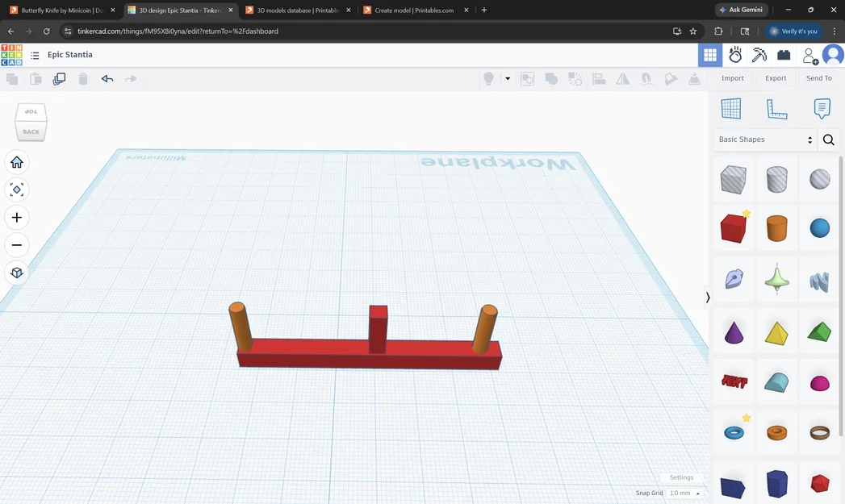Open the Snap Grid 1.0 mm dropdown
The width and height of the screenshot is (845, 504).
pyautogui.click(x=684, y=494)
